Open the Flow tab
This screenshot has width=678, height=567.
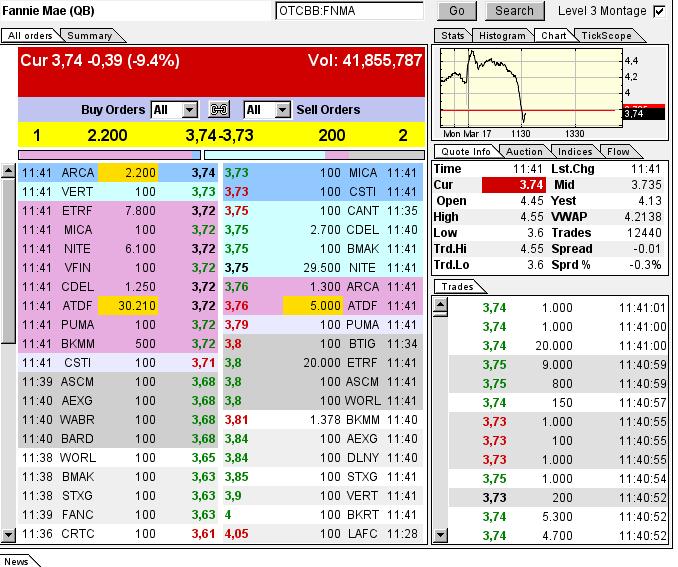[618, 151]
